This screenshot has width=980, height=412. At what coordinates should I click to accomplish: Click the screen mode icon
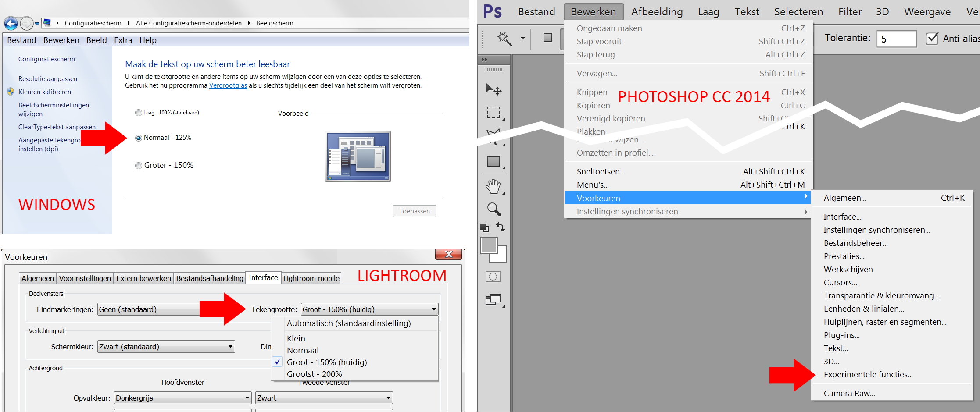point(493,300)
